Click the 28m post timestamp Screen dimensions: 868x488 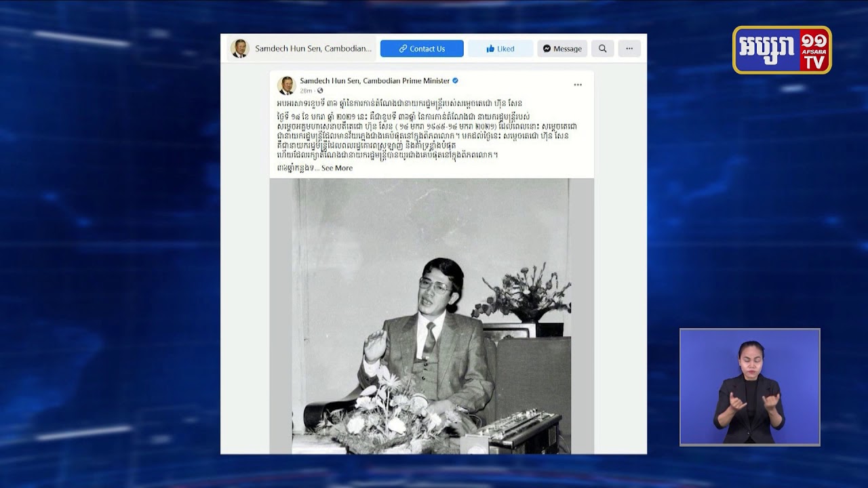pos(307,91)
